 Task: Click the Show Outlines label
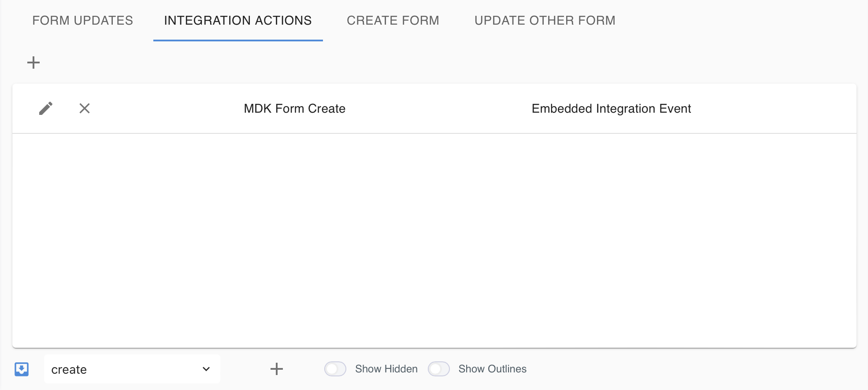[492, 369]
